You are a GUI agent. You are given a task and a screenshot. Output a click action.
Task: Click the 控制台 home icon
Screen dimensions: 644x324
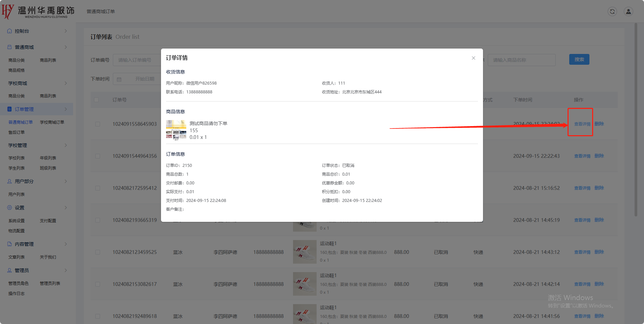pos(9,31)
